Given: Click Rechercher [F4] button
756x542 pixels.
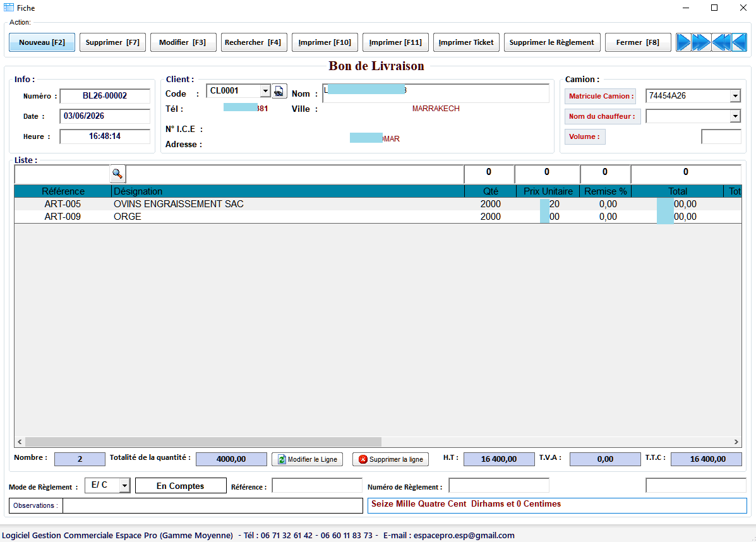Looking at the screenshot, I should click(x=254, y=42).
